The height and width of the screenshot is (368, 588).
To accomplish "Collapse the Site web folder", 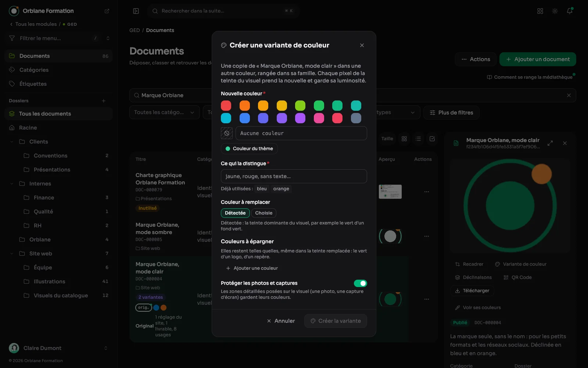I will 12,254.
